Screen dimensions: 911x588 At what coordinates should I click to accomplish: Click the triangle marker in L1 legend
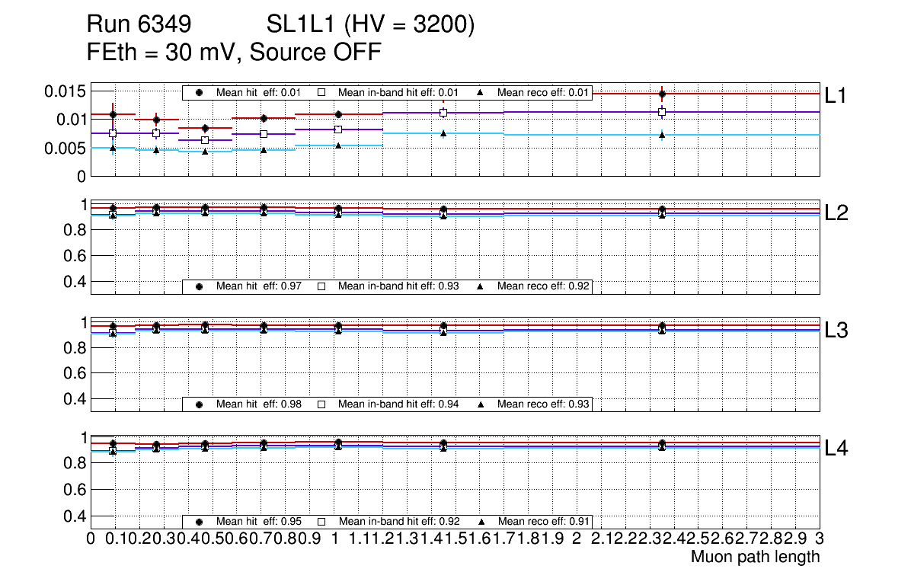[481, 93]
